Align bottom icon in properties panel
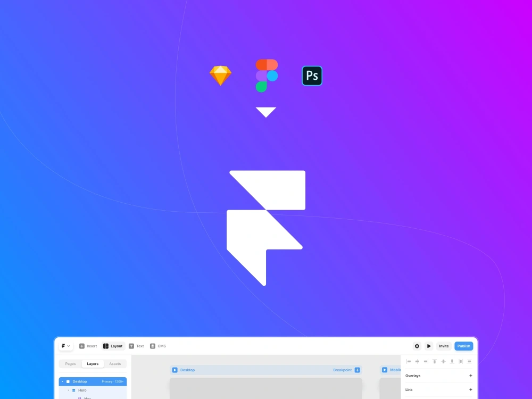Image resolution: width=532 pixels, height=399 pixels. [x=452, y=361]
